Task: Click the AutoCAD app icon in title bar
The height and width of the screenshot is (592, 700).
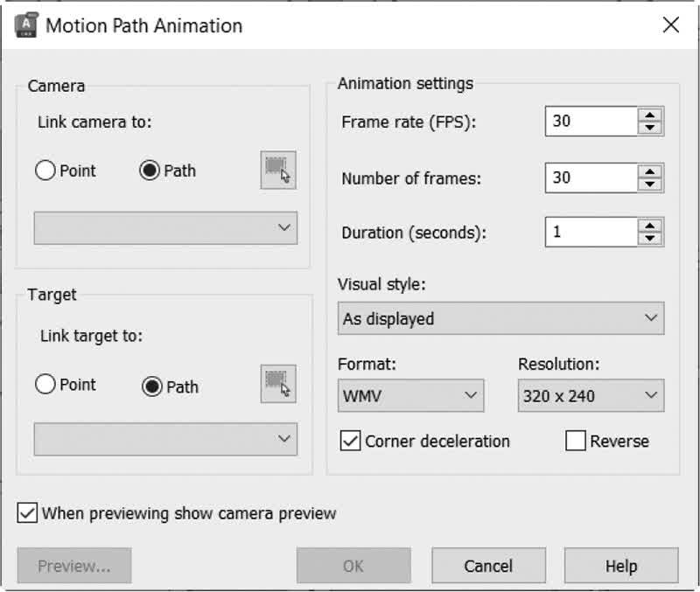Action: [x=26, y=25]
